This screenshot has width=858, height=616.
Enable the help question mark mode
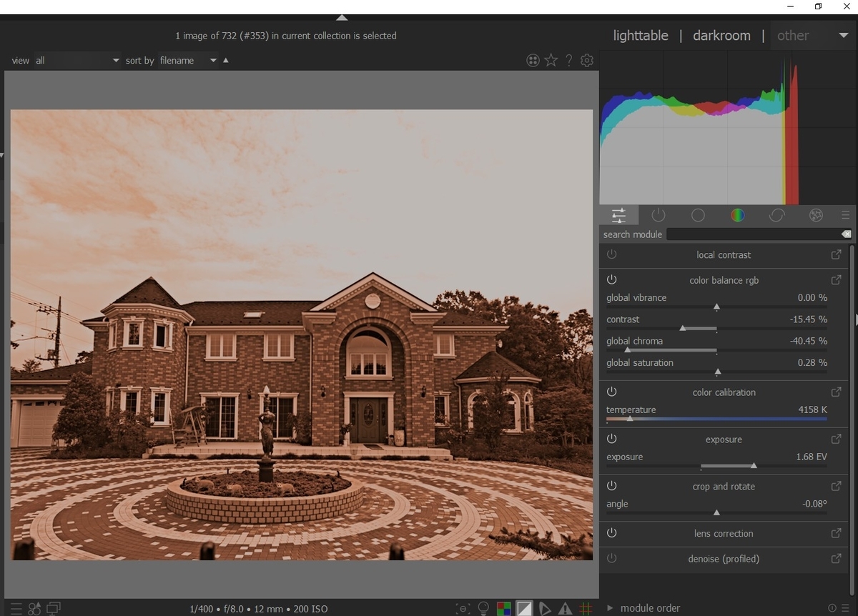(569, 61)
